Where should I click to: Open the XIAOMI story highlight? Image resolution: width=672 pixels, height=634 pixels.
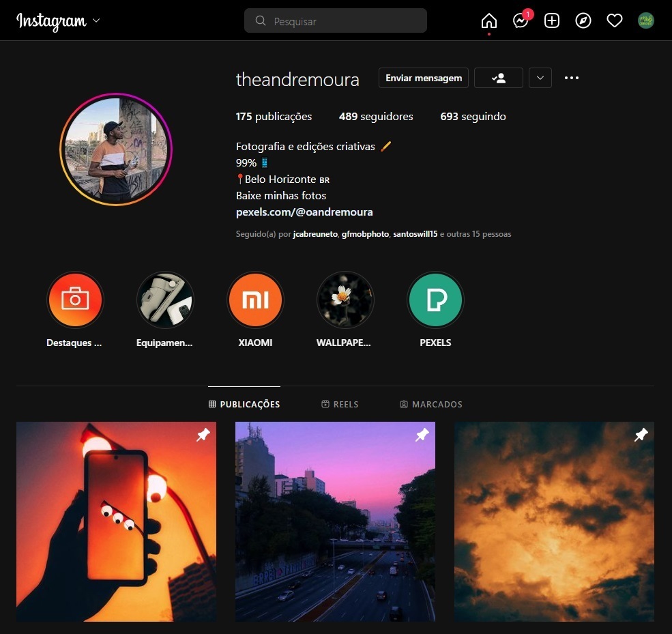click(x=255, y=300)
